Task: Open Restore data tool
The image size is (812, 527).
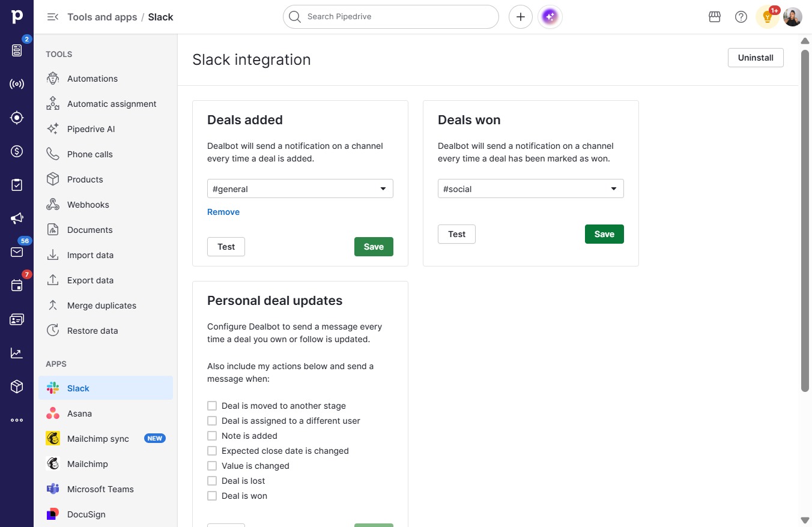Action: coord(106,331)
